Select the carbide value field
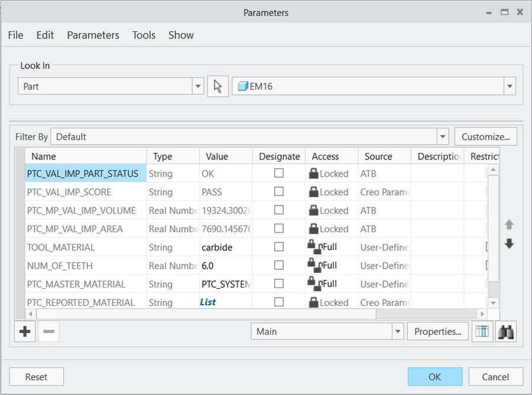Screen dimensions: 532x395 pos(226,247)
